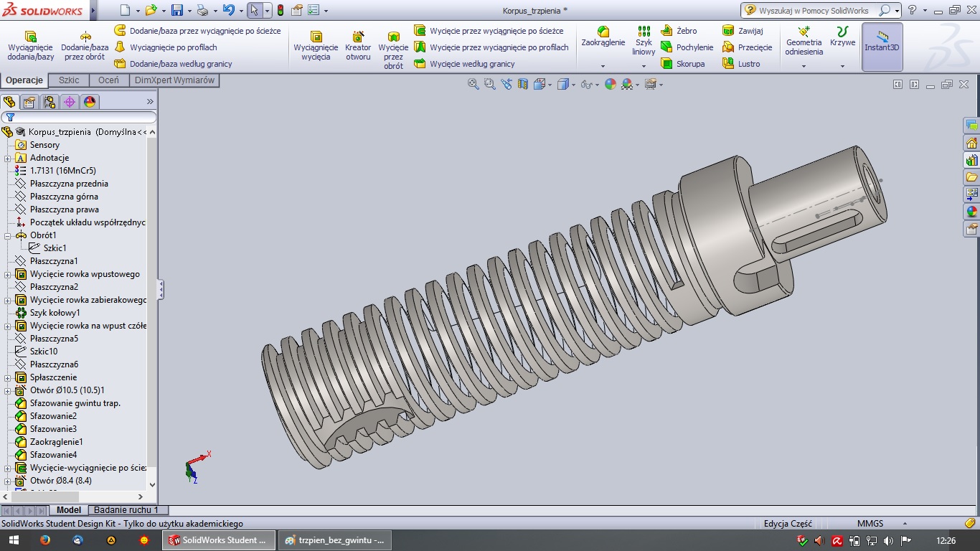
Task: Click Wycięcie przez wyciągnięcie po profilach
Action: [x=491, y=47]
